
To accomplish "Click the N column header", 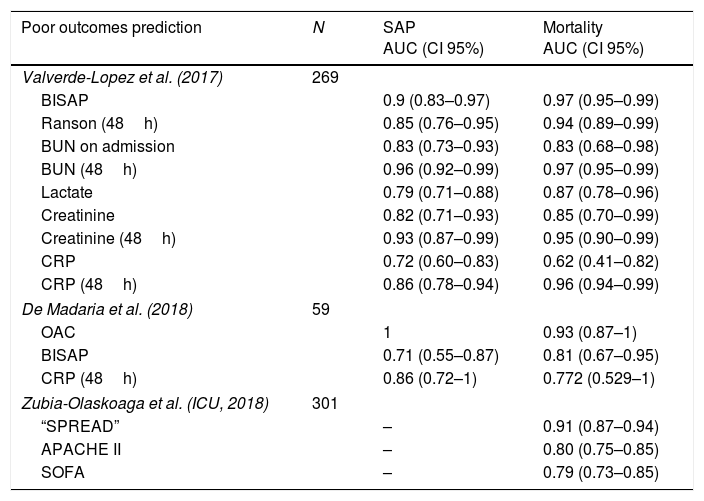I will [x=318, y=28].
